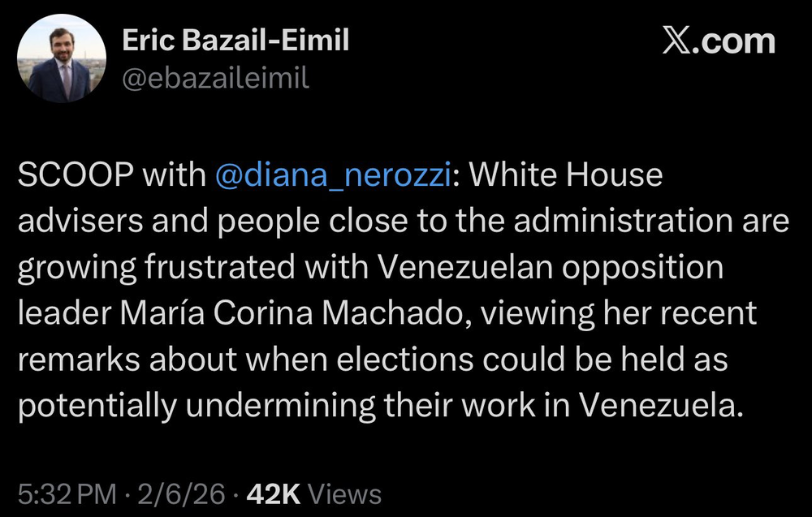The image size is (812, 517).
Task: Click the word advisers in the post
Action: (80, 221)
